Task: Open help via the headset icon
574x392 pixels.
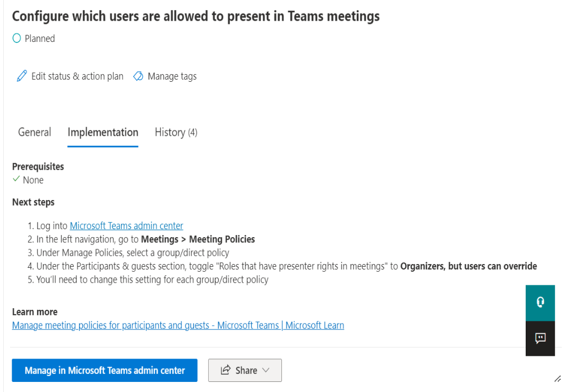Action: pyautogui.click(x=540, y=303)
